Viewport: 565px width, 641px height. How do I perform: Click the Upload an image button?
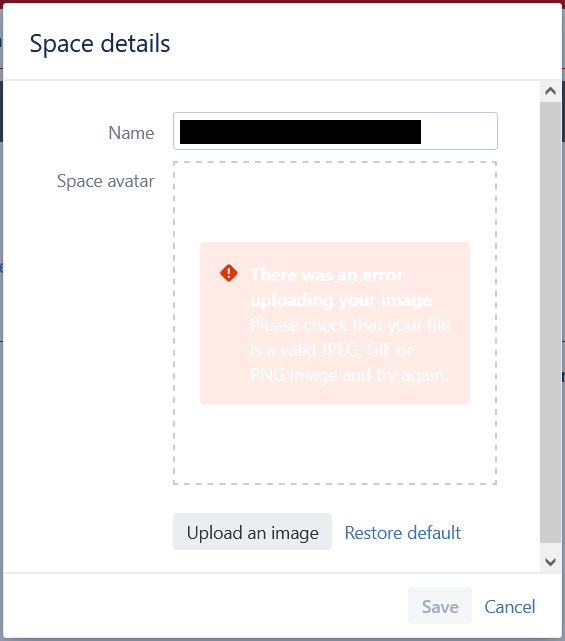[252, 531]
